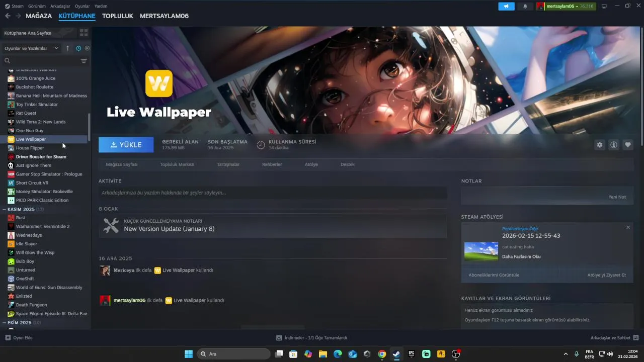Switch library to grid collections view
This screenshot has height=362, width=644.
pyautogui.click(x=84, y=33)
